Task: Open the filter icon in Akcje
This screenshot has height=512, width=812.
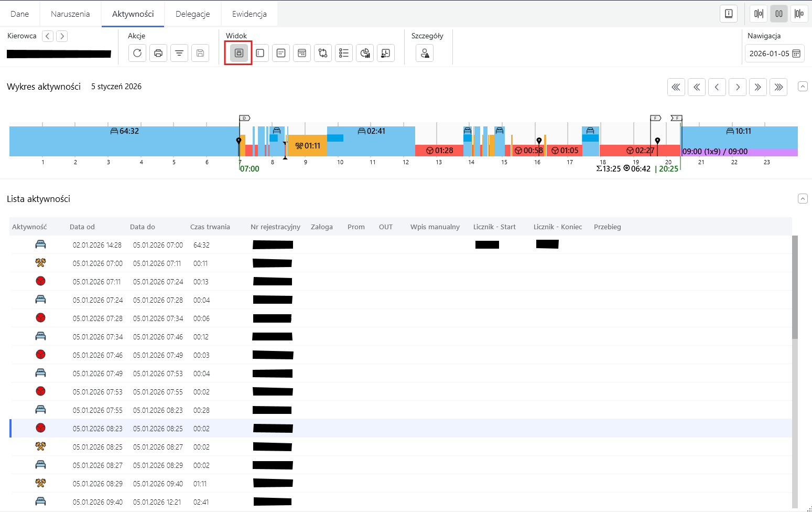Action: [x=179, y=53]
